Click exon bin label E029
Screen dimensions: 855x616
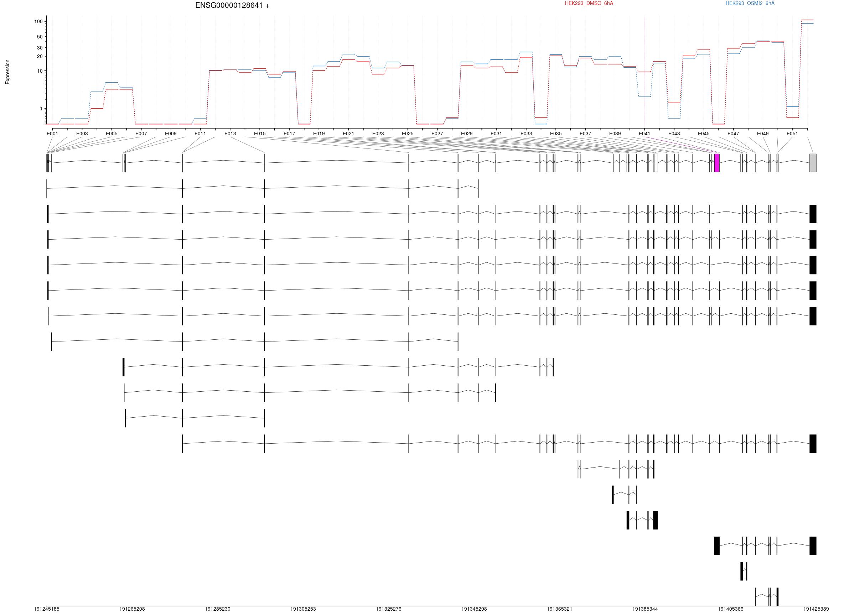[467, 134]
